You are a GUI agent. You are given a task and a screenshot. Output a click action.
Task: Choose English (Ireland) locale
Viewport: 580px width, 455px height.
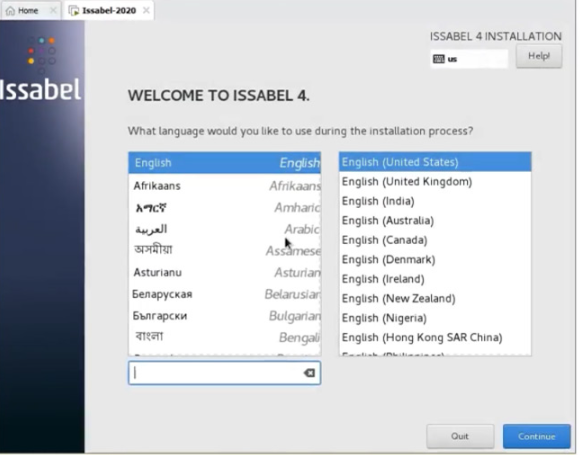[x=435, y=279]
